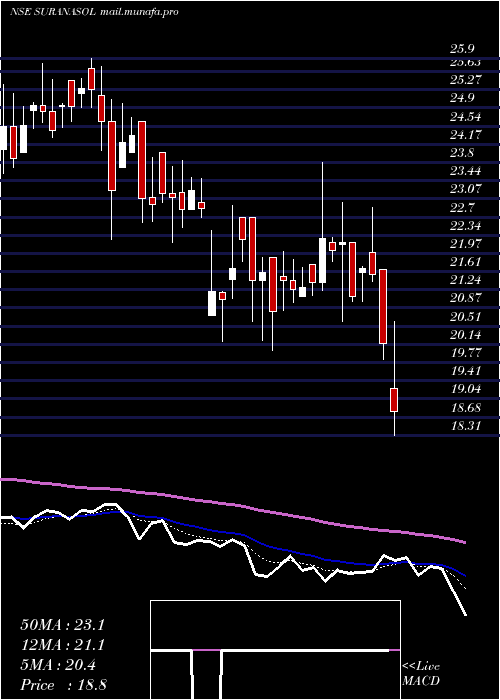Click the 12MA : 21.1 readout
Image resolution: width=500 pixels, height=700 pixels.
62,645
